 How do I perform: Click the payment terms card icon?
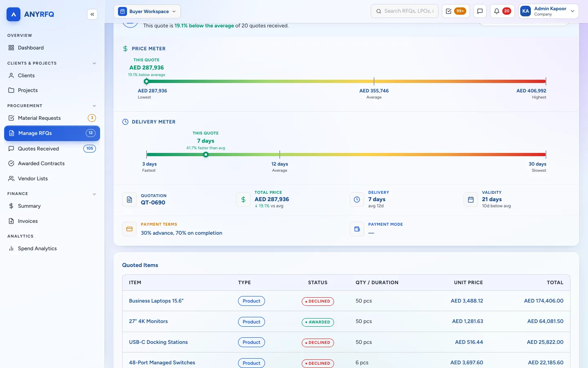coord(129,229)
